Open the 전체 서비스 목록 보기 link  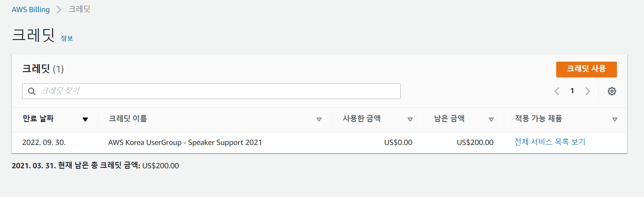550,142
